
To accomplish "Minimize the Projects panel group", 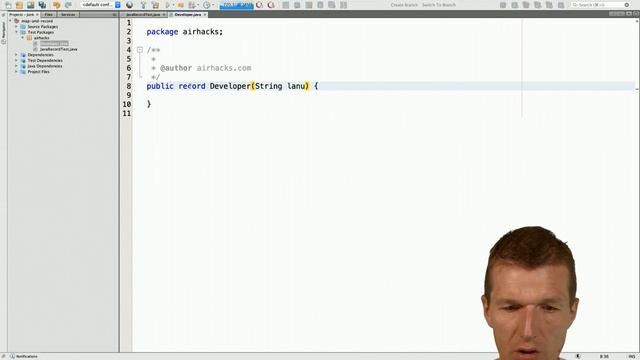I will coord(114,15).
